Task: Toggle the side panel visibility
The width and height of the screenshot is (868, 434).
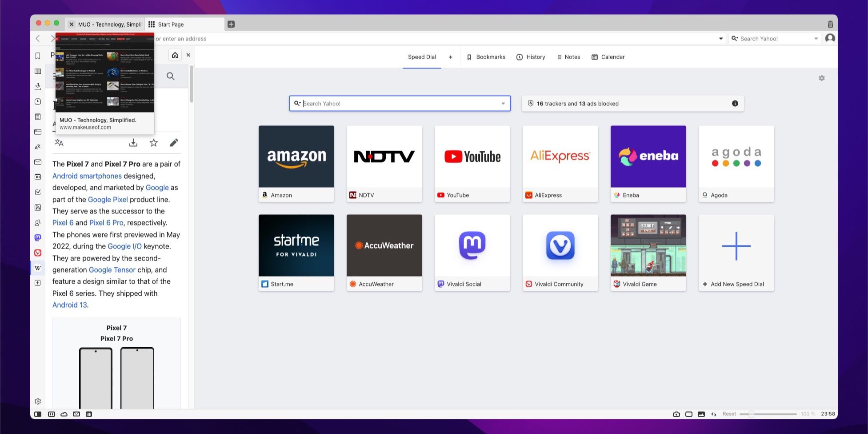Action: point(38,414)
